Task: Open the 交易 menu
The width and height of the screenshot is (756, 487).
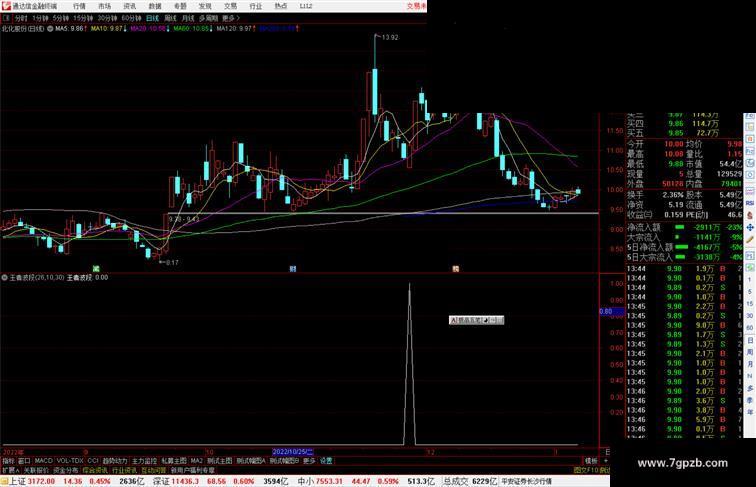Action: pos(230,6)
